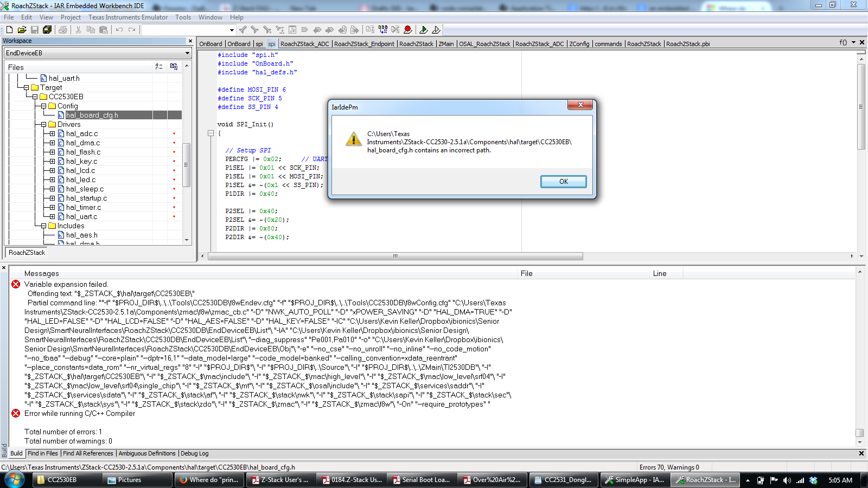Viewport: 868px width, 488px height.
Task: Click the Make toolbar icon
Action: click(382, 30)
